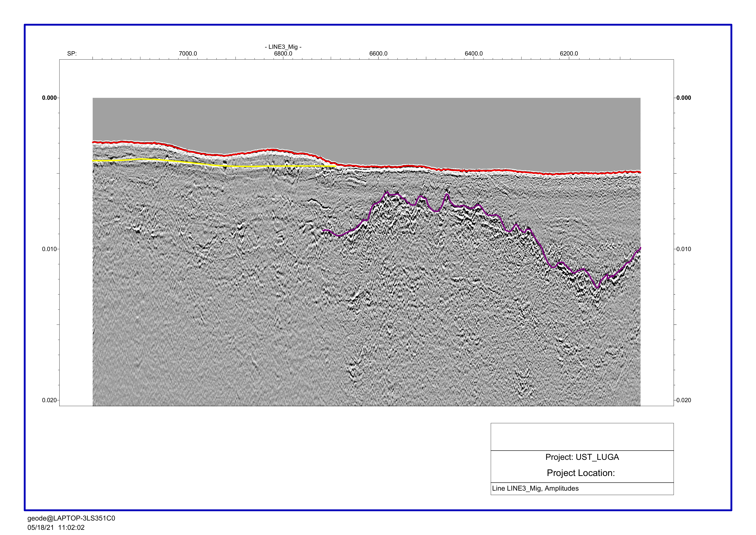Click "geode@LAPTOP-3LS351C0" footer text
This screenshot has width=756, height=535.
[x=71, y=518]
